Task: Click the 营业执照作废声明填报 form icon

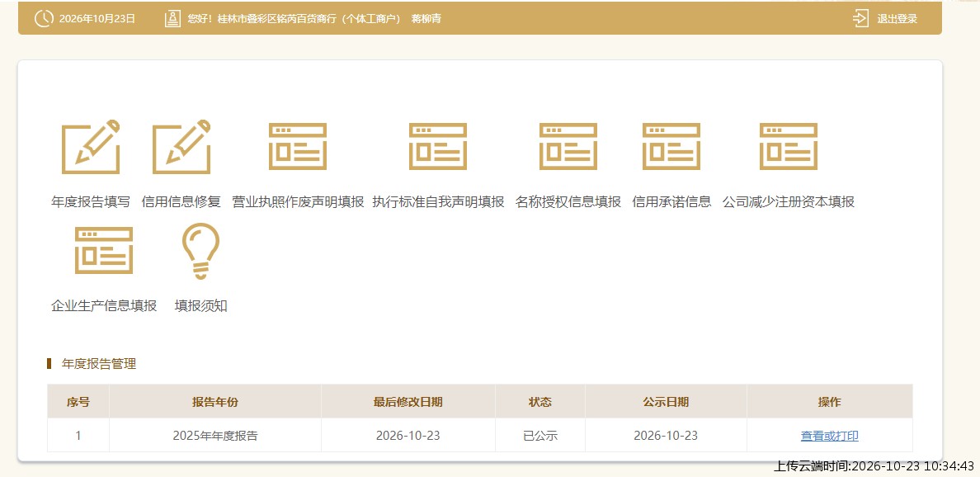Action: pos(298,146)
